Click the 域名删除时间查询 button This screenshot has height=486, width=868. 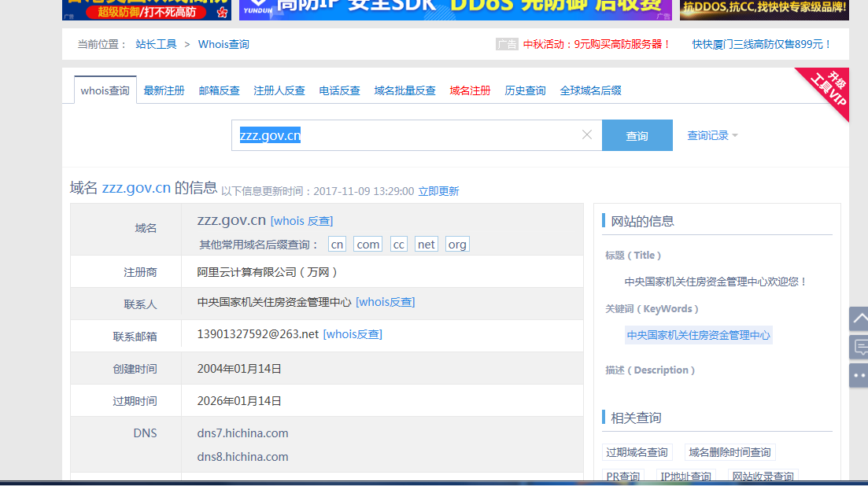click(729, 452)
